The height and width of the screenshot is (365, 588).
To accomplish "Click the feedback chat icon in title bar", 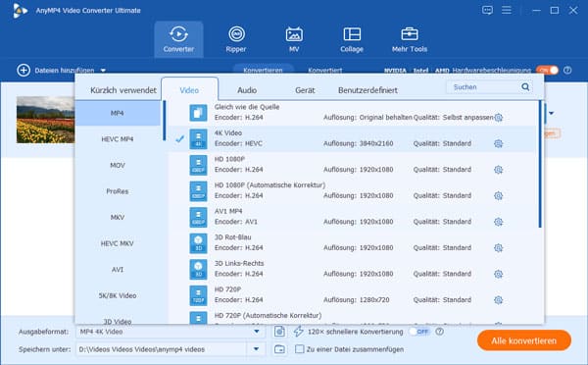I will (x=487, y=10).
